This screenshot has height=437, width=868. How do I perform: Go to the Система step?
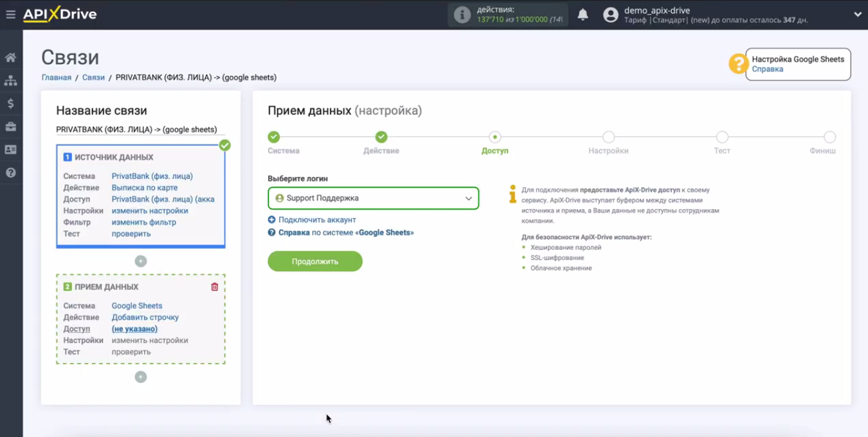tap(274, 137)
